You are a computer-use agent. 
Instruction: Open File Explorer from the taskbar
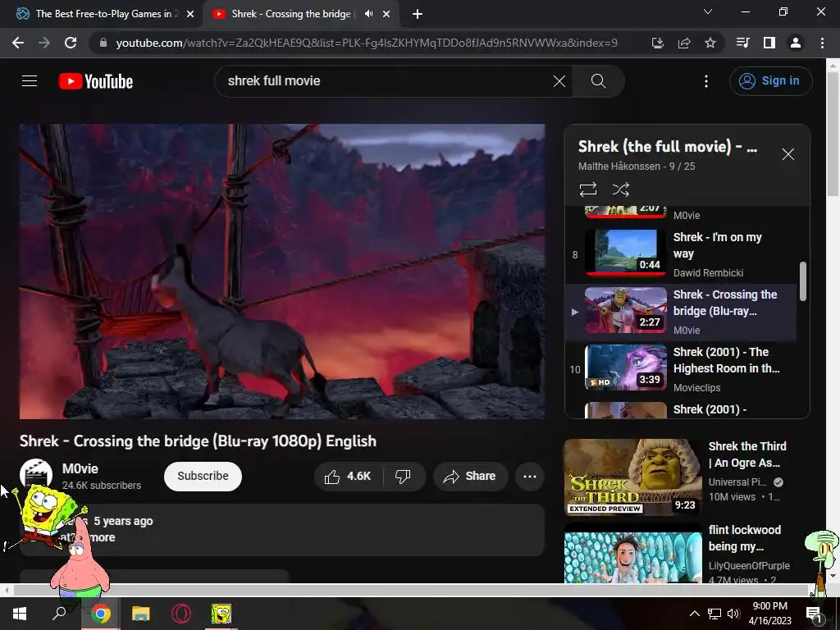[x=141, y=614]
